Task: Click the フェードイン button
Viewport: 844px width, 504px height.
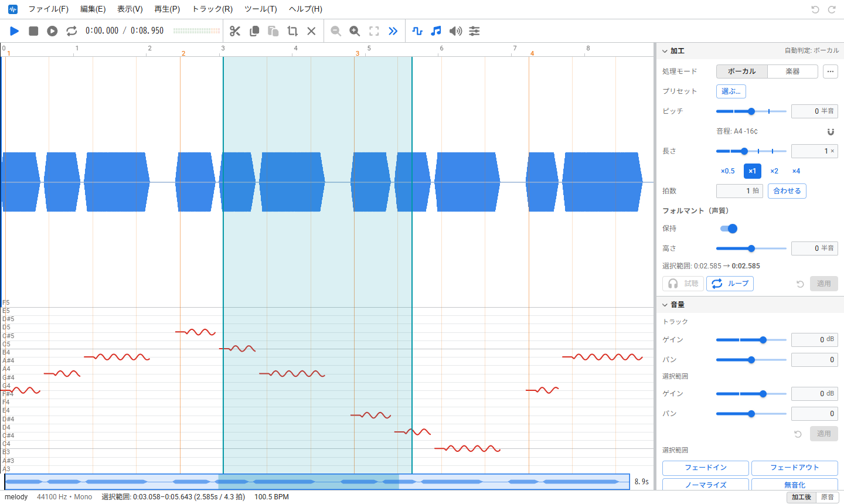Action: click(706, 468)
